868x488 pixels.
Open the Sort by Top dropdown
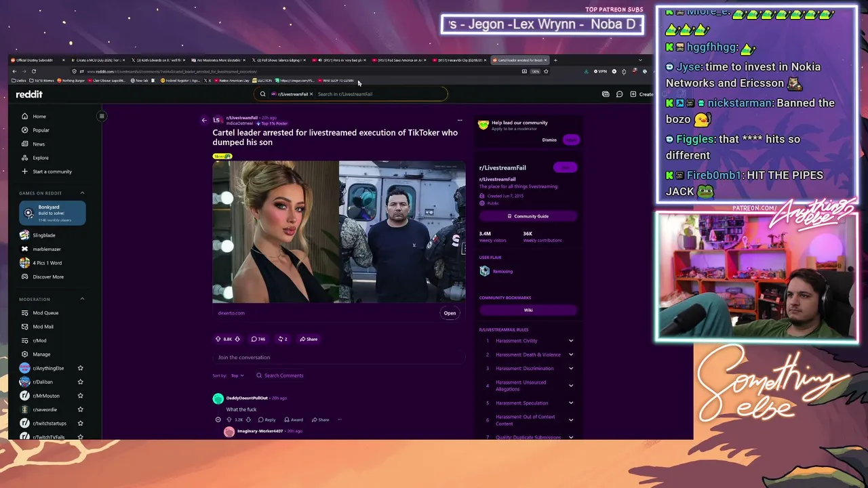[237, 375]
